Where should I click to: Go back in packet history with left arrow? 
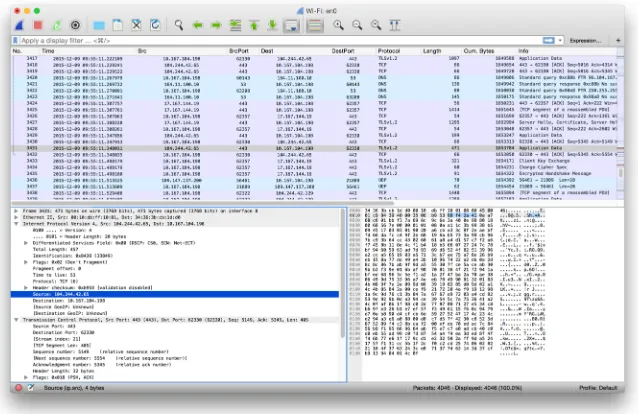tap(198, 25)
